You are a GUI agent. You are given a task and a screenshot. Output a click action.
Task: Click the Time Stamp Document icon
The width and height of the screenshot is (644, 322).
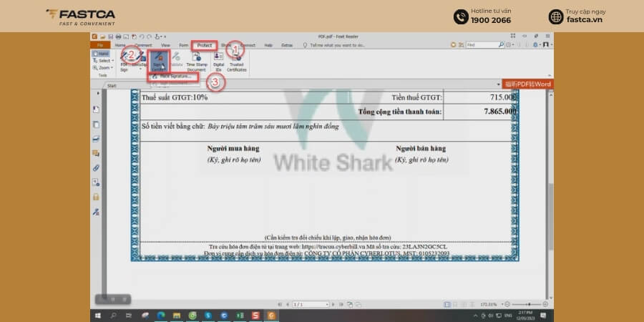pyautogui.click(x=196, y=62)
